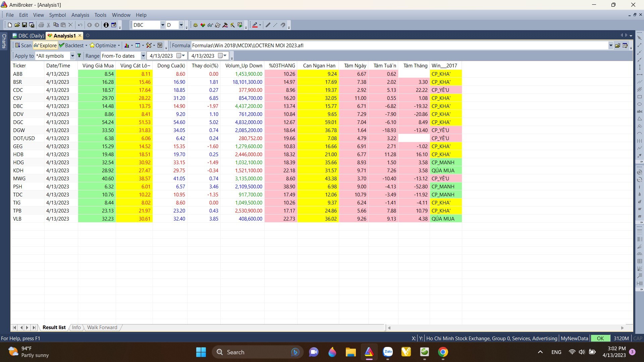Open the To date calendar picker
The height and width of the screenshot is (362, 644).
point(222,56)
